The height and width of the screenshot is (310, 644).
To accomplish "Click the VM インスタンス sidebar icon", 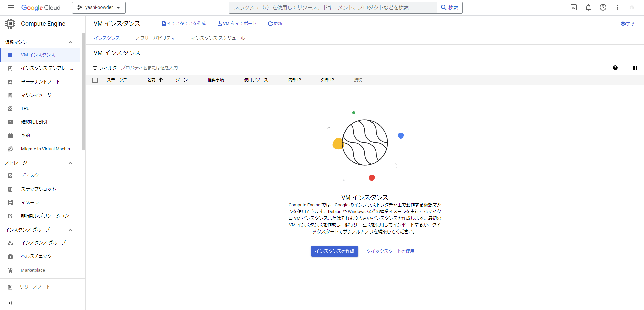I will tap(10, 55).
